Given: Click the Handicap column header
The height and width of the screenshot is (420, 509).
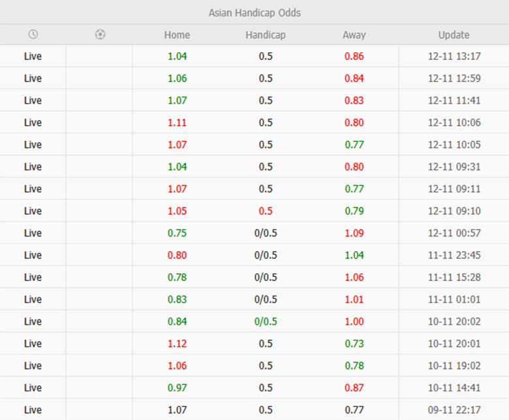Looking at the screenshot, I should (x=266, y=35).
